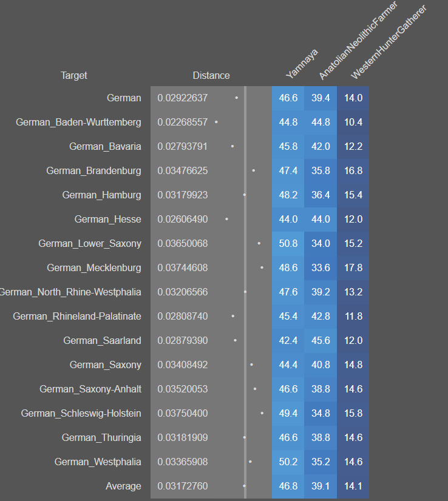
Task: Click Average hunter gatherer cell 14.1
Action: point(353,486)
